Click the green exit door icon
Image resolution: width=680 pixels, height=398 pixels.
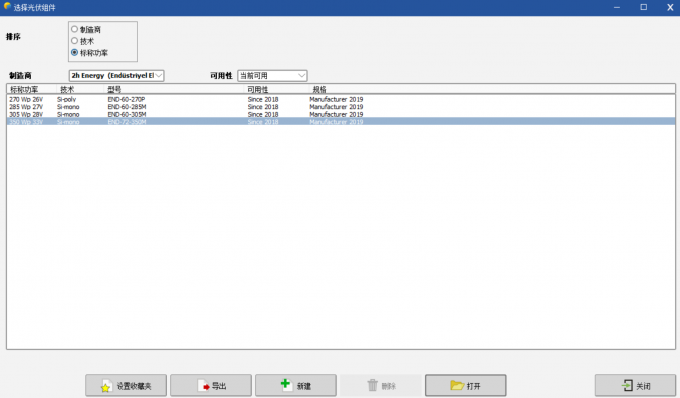tap(627, 385)
